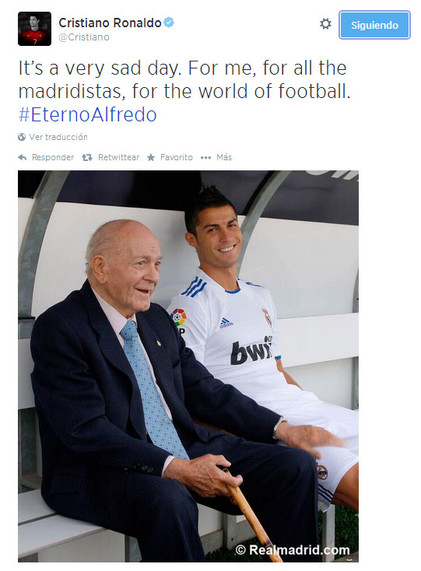This screenshot has height=571, width=421.
Task: Show translation via Ver traducción
Action: point(58,137)
